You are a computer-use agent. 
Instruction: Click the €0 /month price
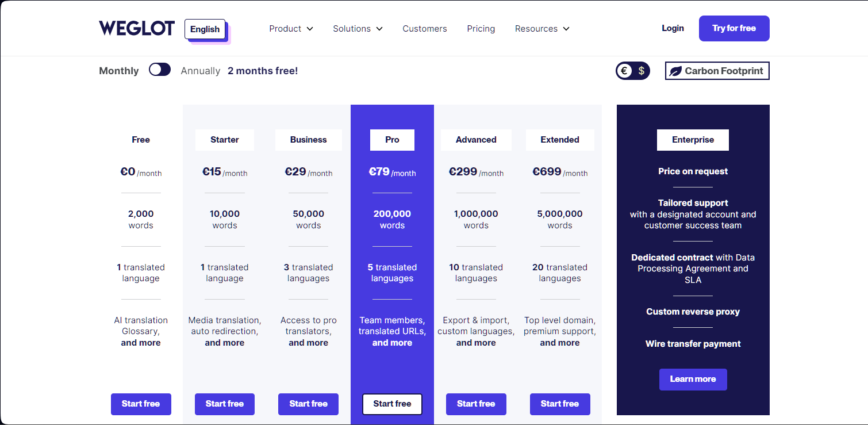pyautogui.click(x=141, y=172)
